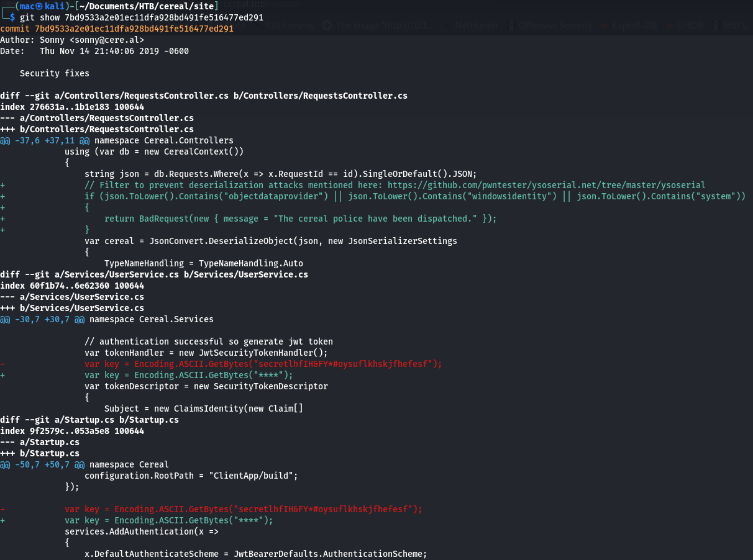Click the removed secret key line in Startup.cs

click(x=244, y=509)
